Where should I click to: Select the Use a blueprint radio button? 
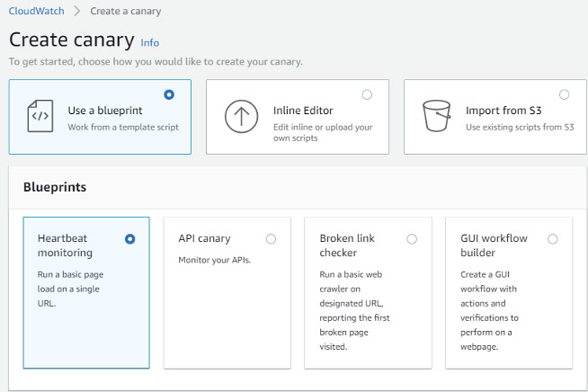click(x=169, y=94)
